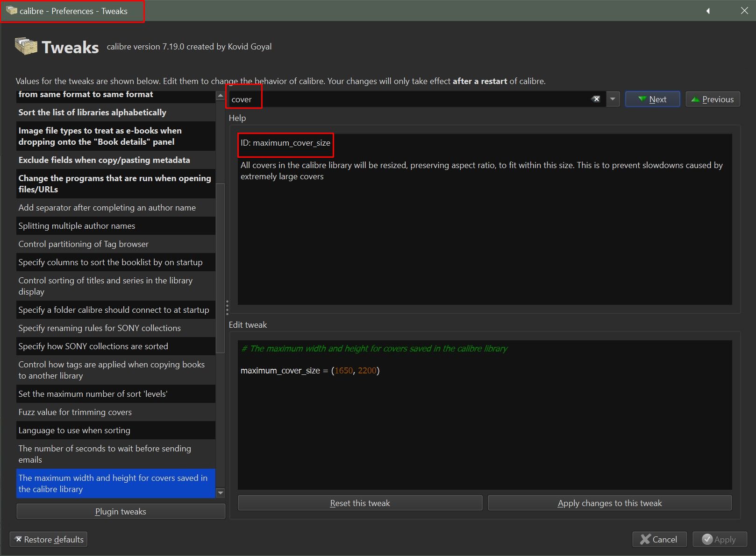Select 'Set the maximum number of sort levels'

pyautogui.click(x=116, y=394)
